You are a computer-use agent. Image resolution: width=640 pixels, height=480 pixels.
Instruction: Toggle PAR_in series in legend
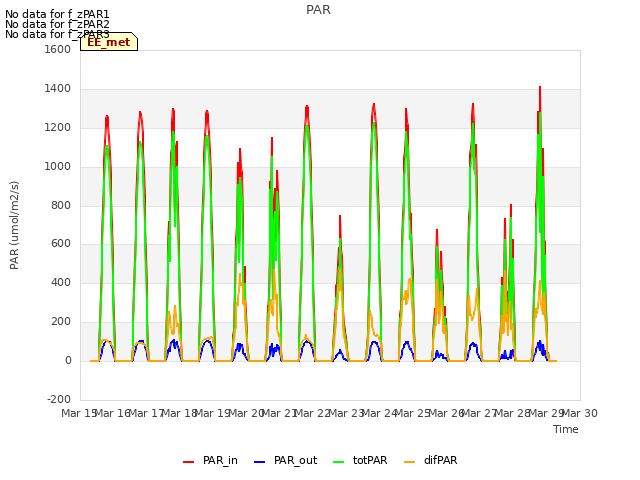point(210,460)
